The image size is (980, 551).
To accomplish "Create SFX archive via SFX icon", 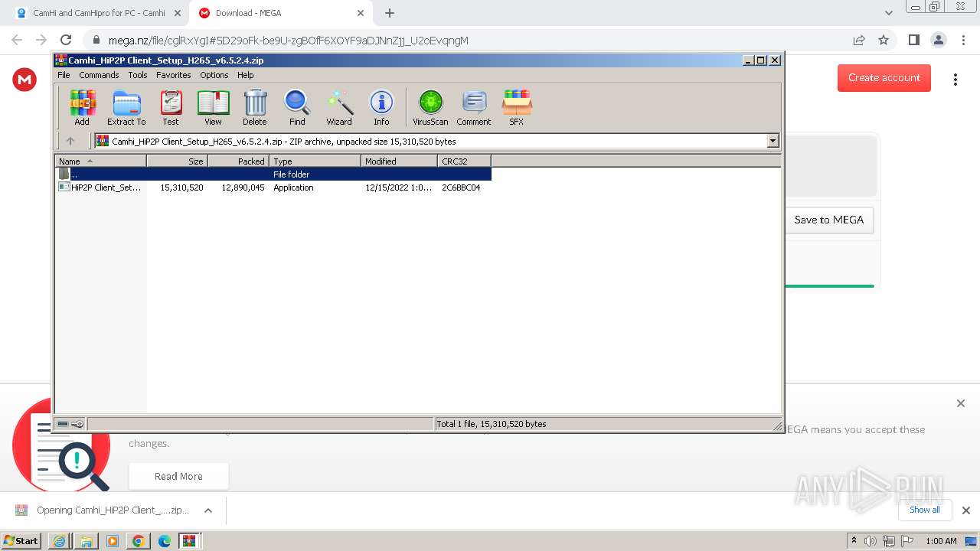I will coord(517,107).
